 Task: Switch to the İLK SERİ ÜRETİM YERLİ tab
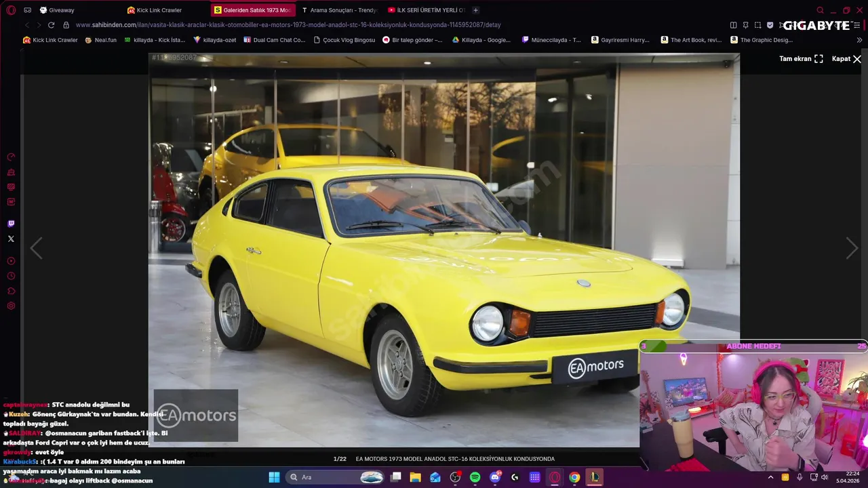pos(427,10)
